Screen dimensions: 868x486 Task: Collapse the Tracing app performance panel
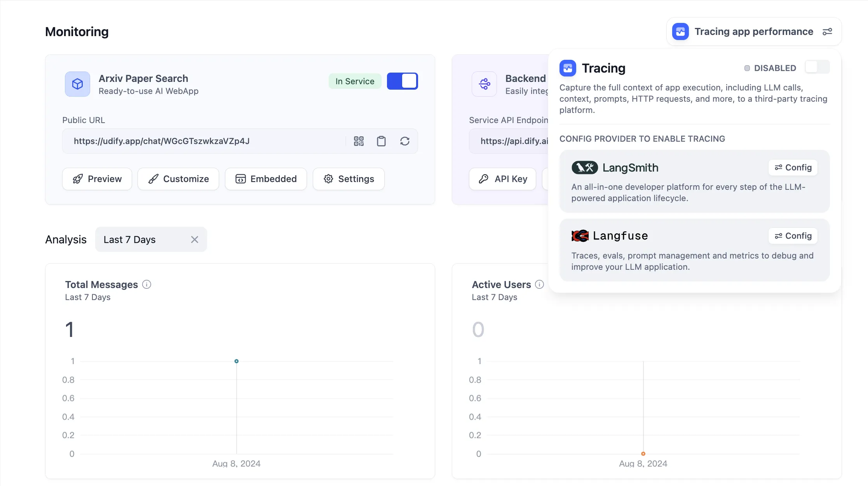point(753,31)
